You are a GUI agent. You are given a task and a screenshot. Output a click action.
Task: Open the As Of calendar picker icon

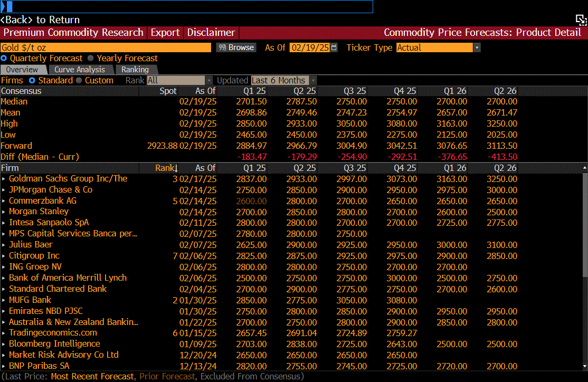[x=334, y=47]
